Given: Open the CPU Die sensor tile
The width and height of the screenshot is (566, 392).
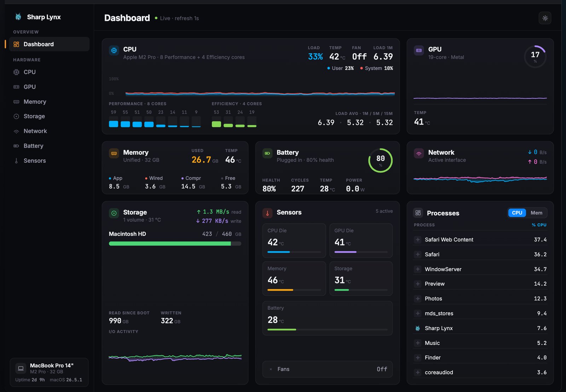Looking at the screenshot, I should click(294, 241).
